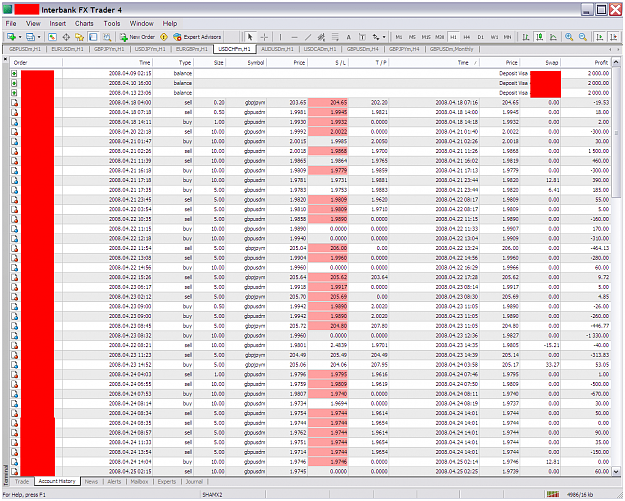Screen dimensions: 625x501
Task: Toggle chart shift
Action: coord(613,37)
